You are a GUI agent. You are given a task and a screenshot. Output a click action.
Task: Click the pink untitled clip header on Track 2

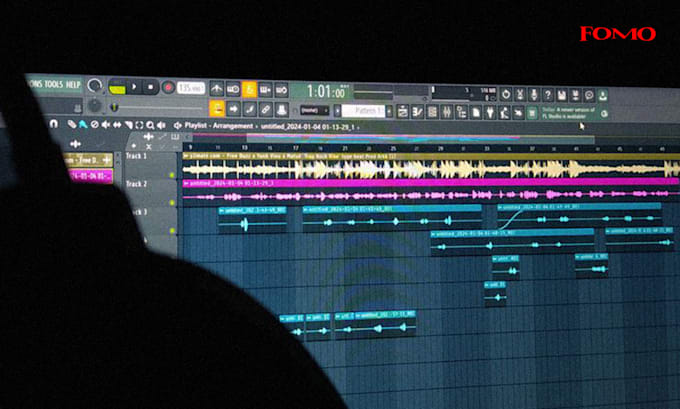click(431, 183)
